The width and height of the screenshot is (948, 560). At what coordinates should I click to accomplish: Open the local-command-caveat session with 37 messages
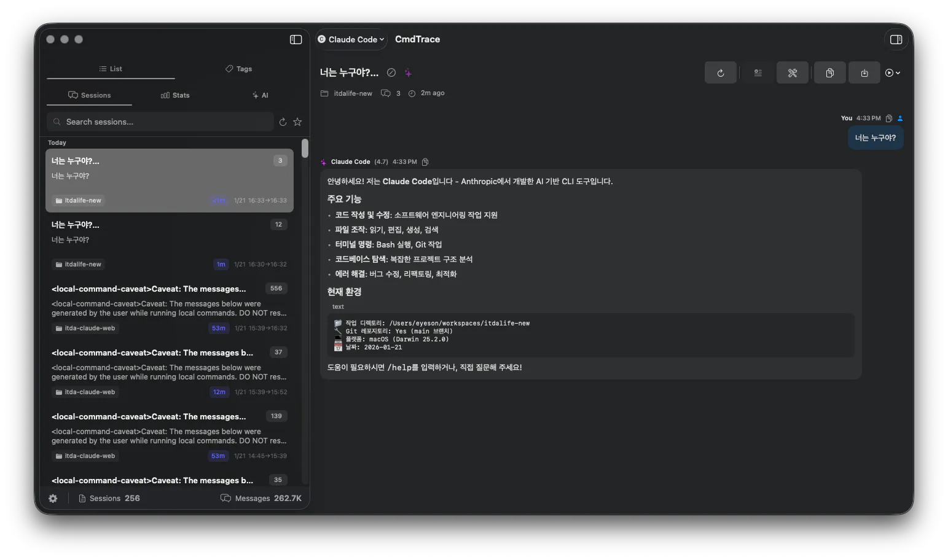pyautogui.click(x=170, y=372)
